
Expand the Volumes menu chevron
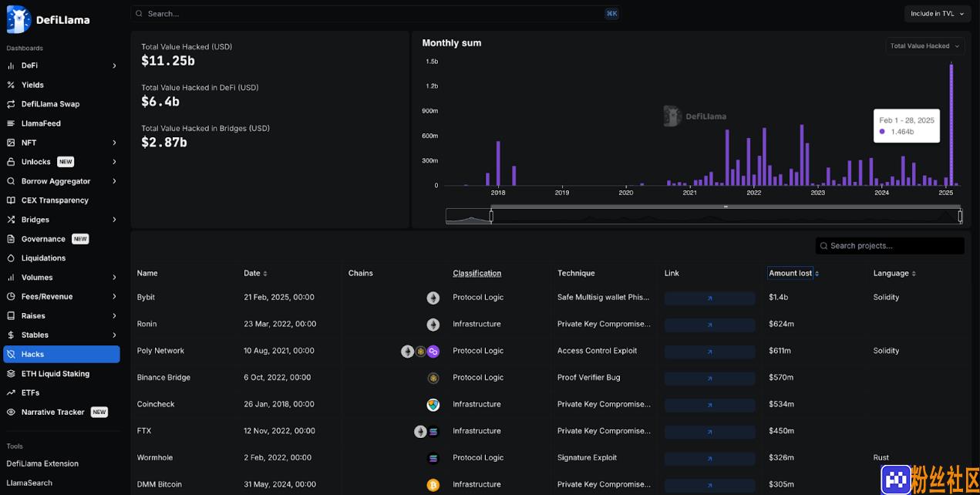114,278
